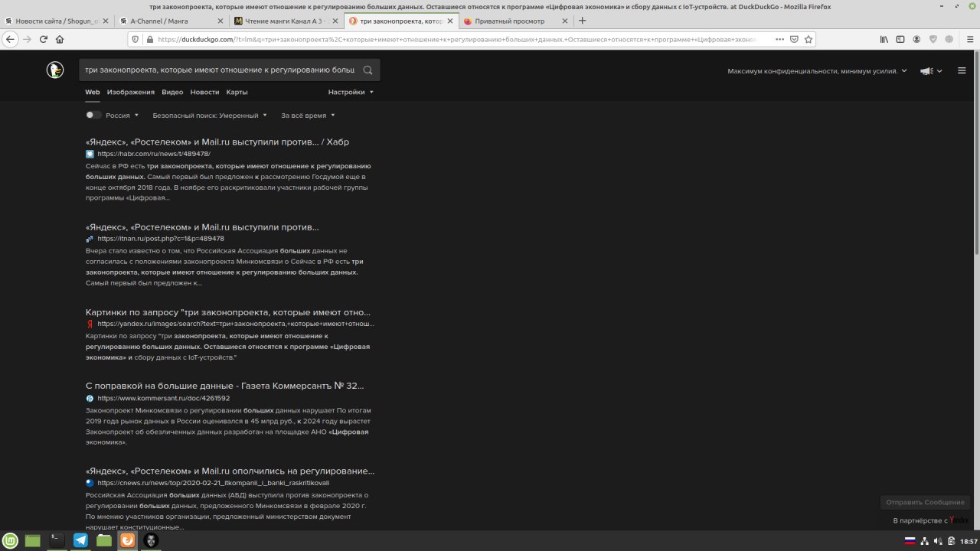Click the clock showing 18:57
Image resolution: width=980 pixels, height=551 pixels.
click(969, 541)
